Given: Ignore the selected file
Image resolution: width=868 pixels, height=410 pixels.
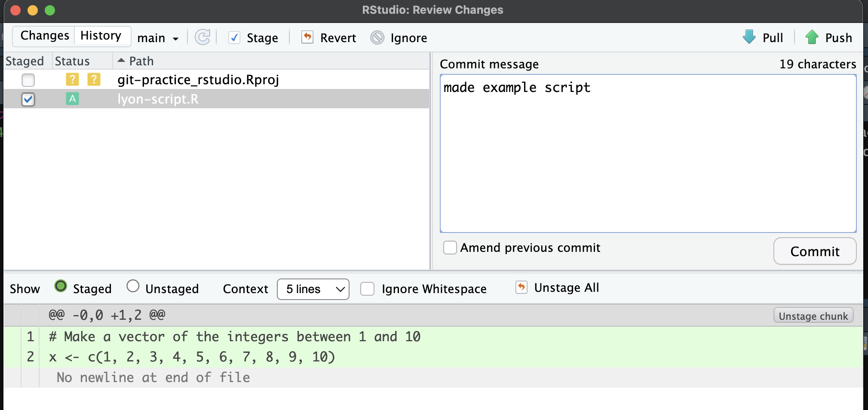Looking at the screenshot, I should [x=399, y=38].
